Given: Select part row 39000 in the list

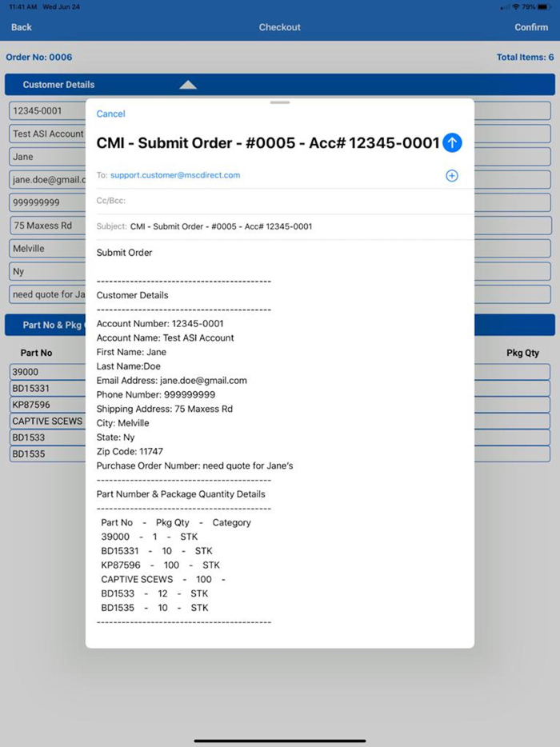Looking at the screenshot, I should point(280,372).
